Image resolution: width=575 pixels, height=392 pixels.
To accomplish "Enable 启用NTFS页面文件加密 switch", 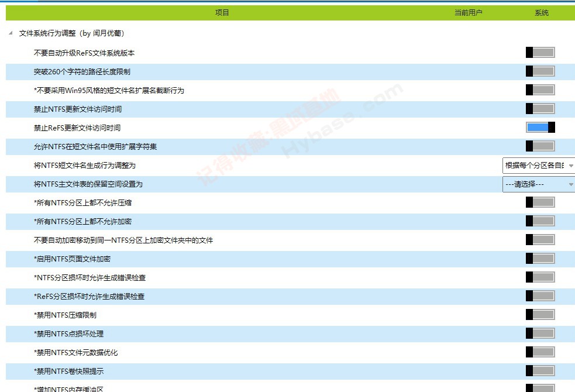I will click(540, 258).
